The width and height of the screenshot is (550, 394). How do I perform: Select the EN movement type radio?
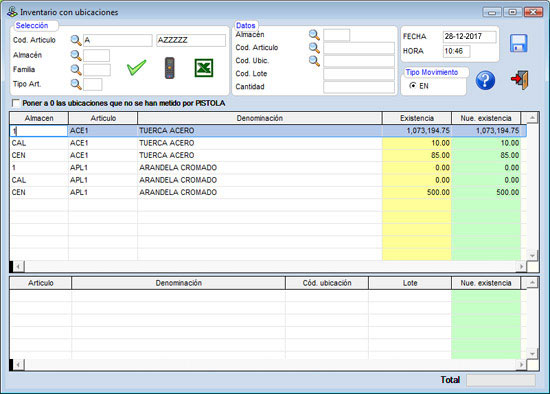point(413,86)
